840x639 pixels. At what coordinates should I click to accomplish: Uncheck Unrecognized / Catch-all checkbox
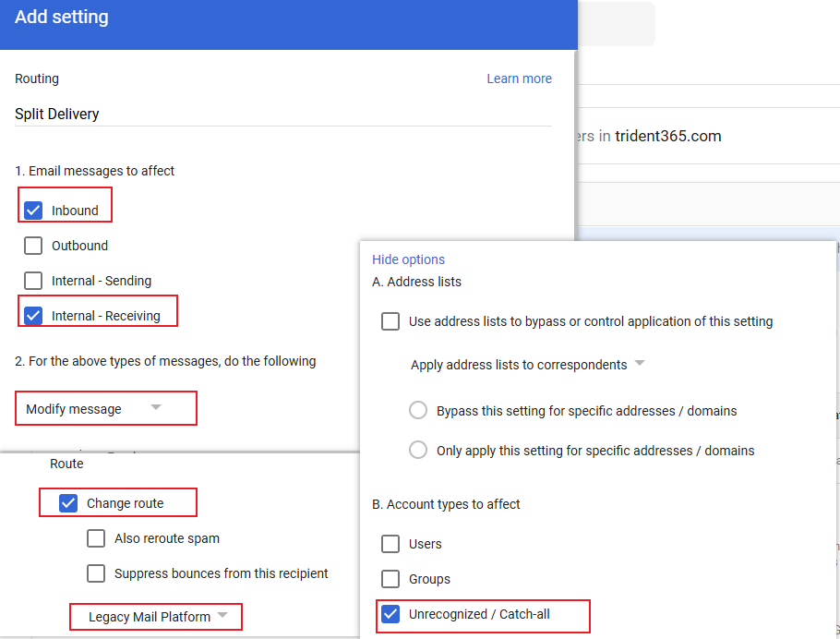point(391,614)
